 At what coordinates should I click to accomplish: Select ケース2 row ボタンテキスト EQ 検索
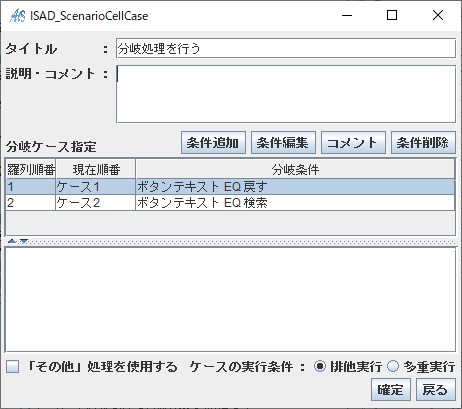(x=230, y=203)
